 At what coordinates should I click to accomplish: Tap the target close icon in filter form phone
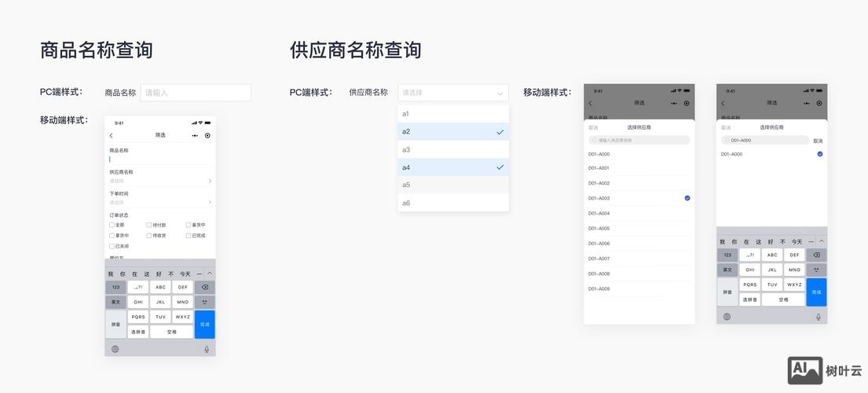coord(207,136)
